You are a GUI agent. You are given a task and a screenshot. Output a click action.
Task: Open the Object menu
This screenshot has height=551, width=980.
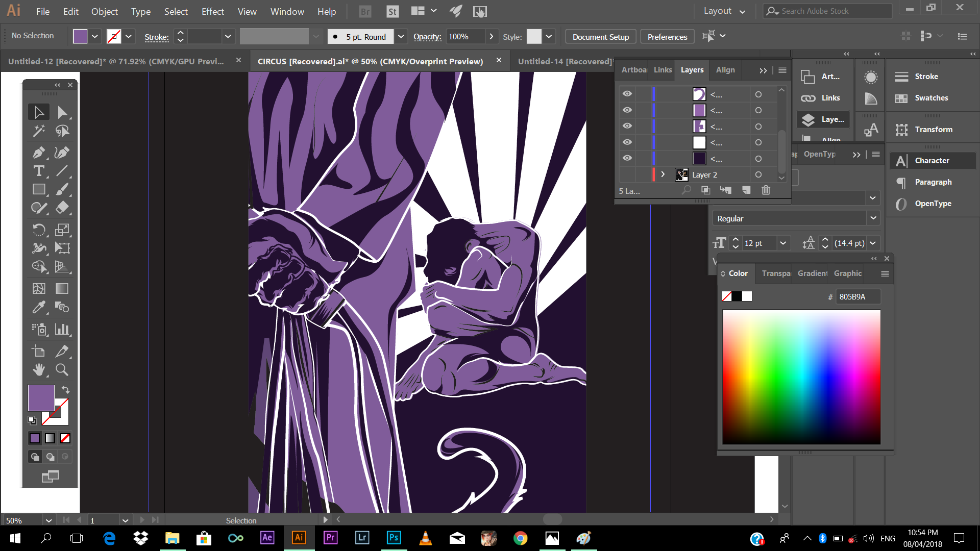(x=104, y=11)
